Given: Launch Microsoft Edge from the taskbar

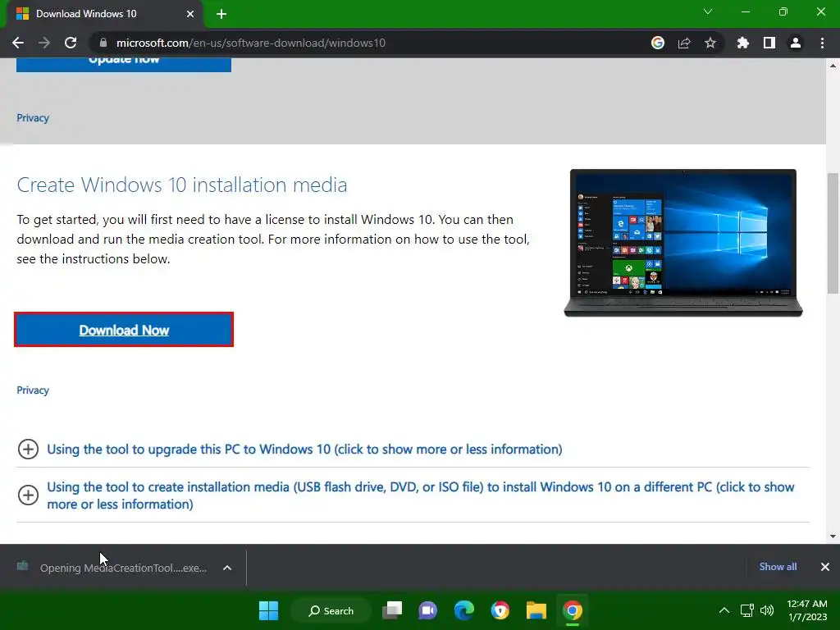Looking at the screenshot, I should pos(464,610).
